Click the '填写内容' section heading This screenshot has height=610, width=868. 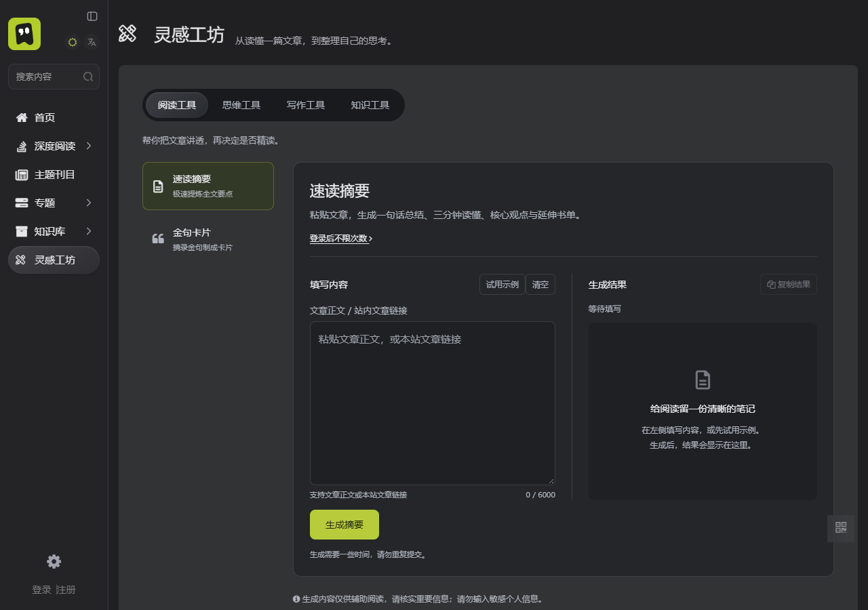(329, 285)
